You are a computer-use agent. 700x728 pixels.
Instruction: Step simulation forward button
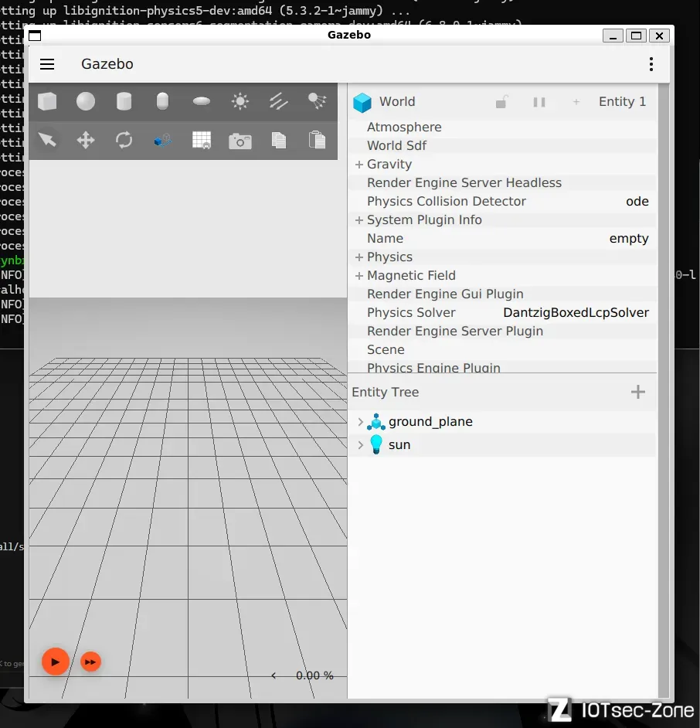[x=90, y=662]
